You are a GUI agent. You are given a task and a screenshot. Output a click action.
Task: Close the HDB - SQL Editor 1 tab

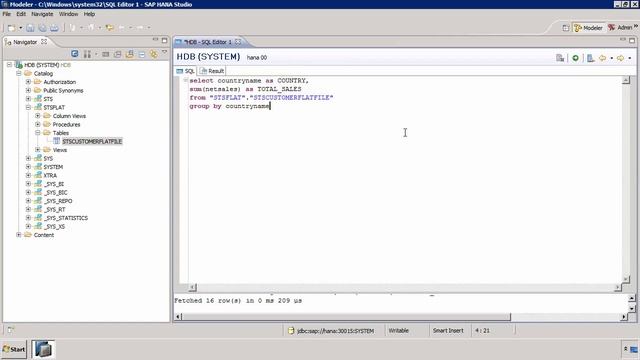pyautogui.click(x=238, y=42)
